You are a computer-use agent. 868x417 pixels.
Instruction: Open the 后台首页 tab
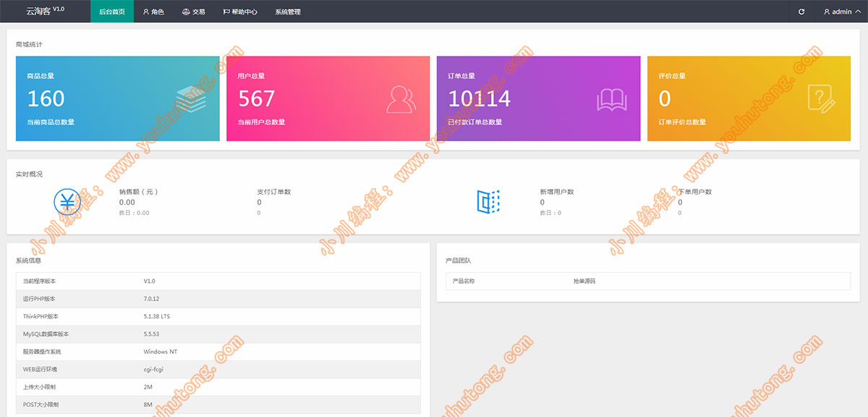(112, 12)
